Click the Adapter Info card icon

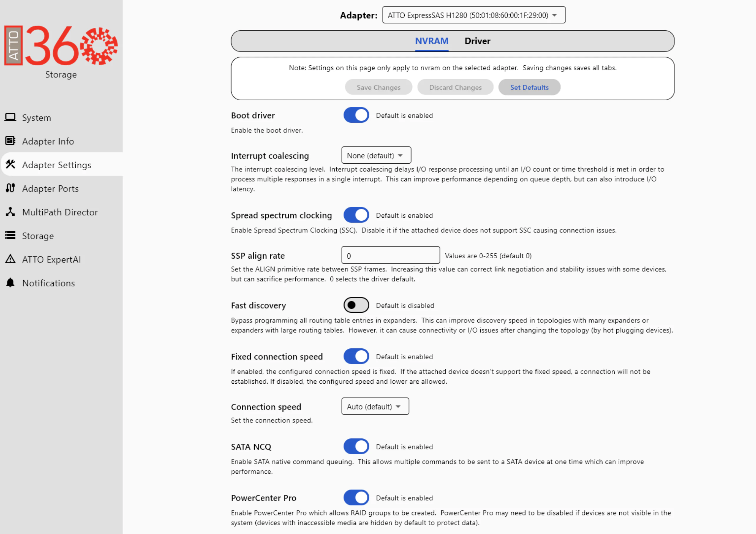click(10, 141)
